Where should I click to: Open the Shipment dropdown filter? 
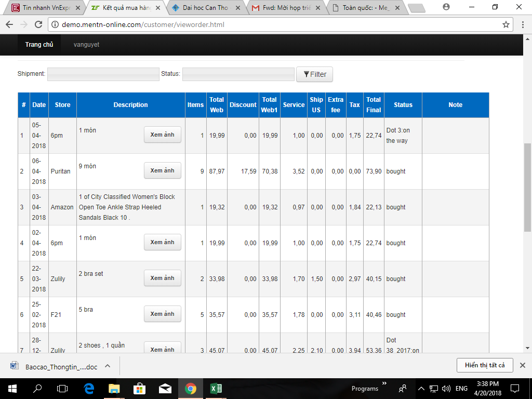click(x=103, y=74)
